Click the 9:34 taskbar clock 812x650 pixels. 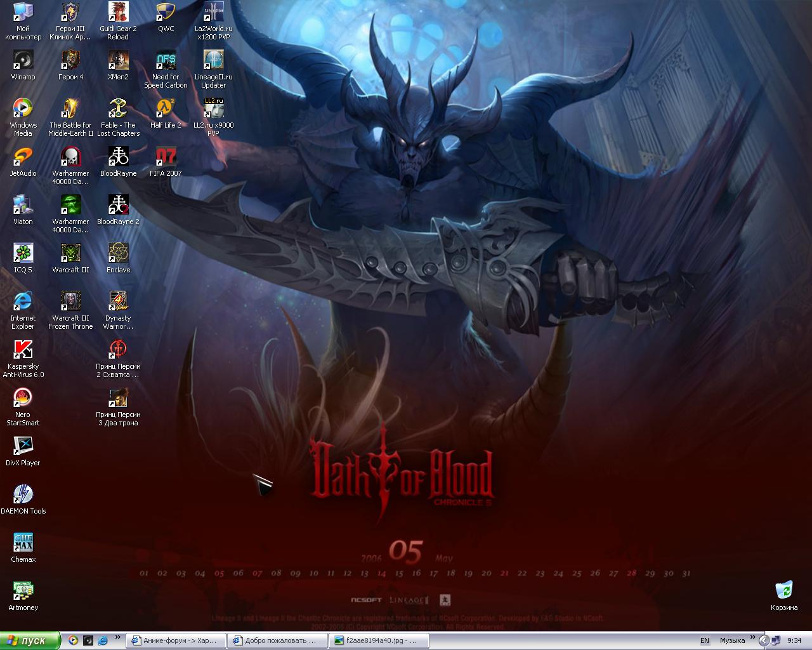[794, 641]
